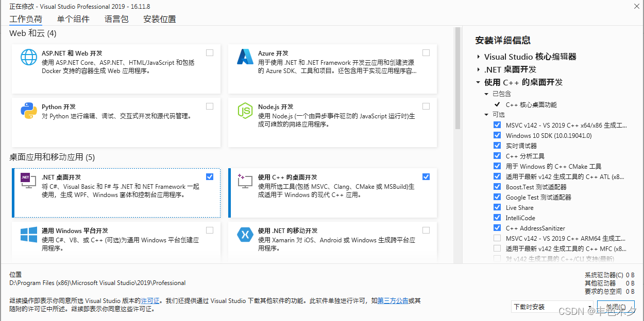
Task: Check MSVC v142 C++ ARM64 build tools
Action: coord(497,238)
